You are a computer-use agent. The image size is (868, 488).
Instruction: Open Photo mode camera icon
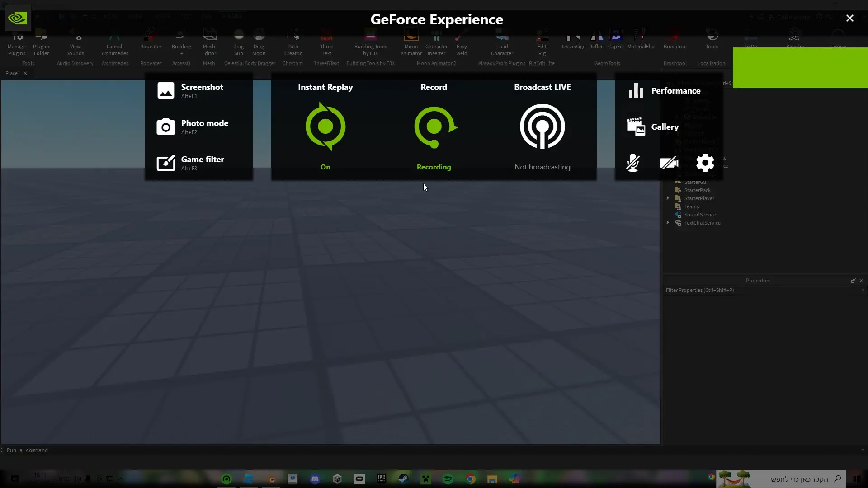(165, 127)
